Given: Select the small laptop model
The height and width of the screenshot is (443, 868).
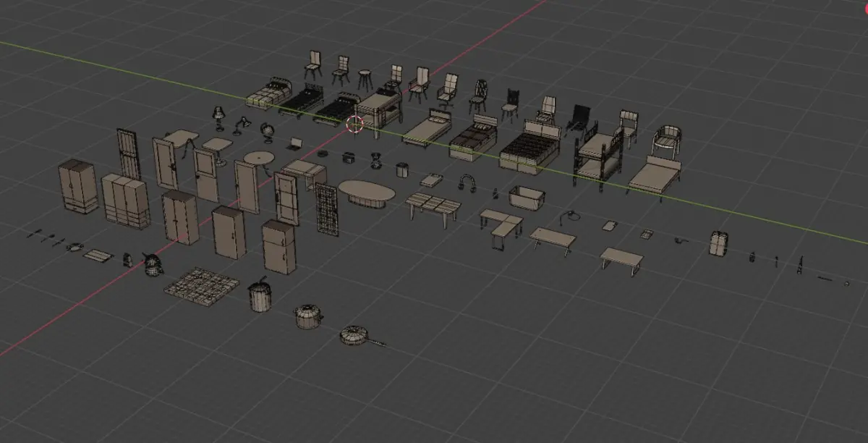Looking at the screenshot, I should click(x=294, y=143).
